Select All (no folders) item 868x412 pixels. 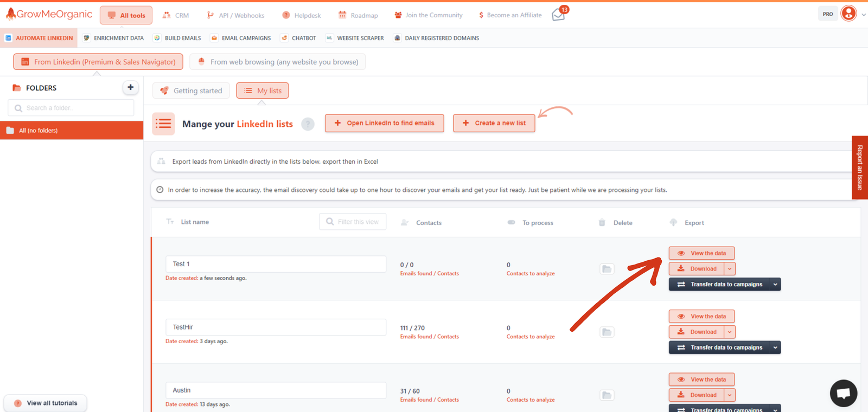click(x=72, y=130)
